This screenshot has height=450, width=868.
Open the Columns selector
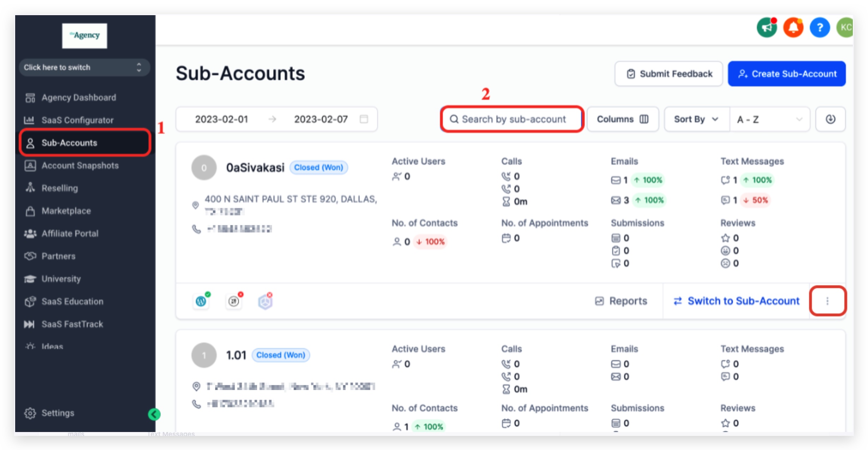click(x=622, y=119)
